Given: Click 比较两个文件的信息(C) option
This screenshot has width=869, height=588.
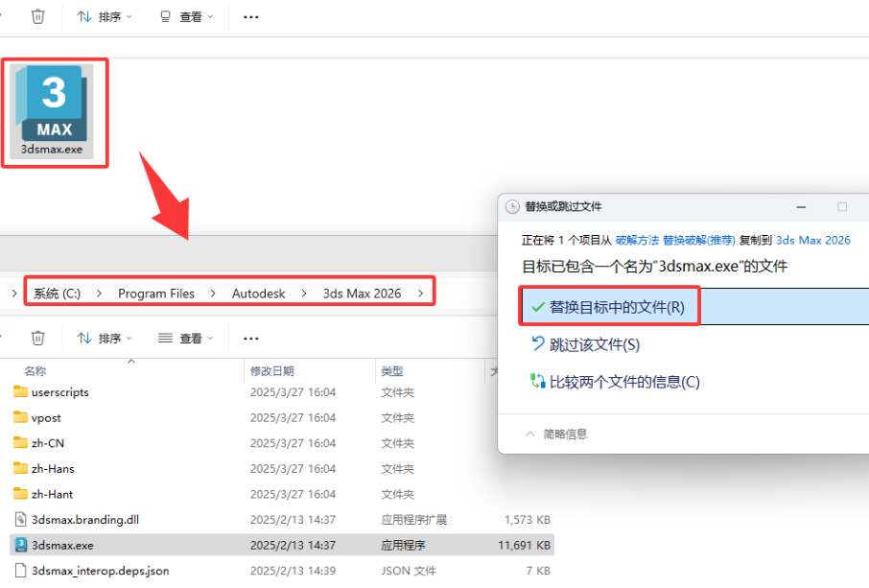Looking at the screenshot, I should pos(623,382).
